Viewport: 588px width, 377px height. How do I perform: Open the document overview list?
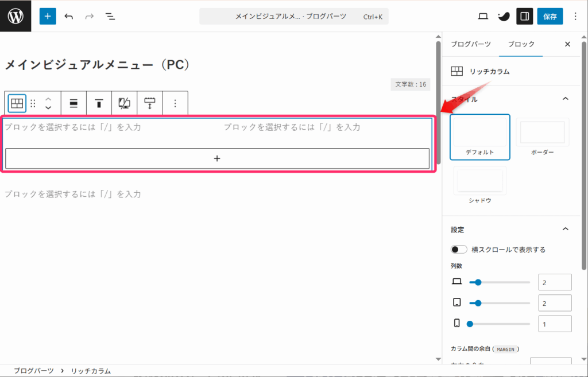[x=110, y=16]
